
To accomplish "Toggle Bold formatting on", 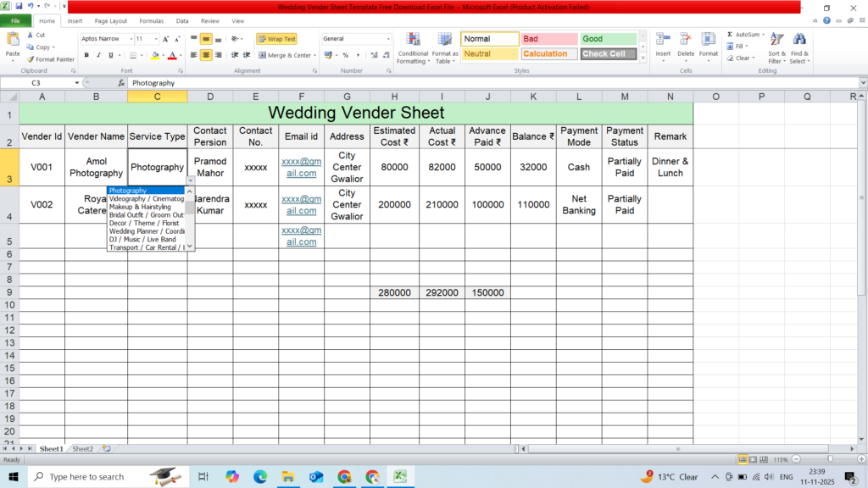I will point(86,55).
